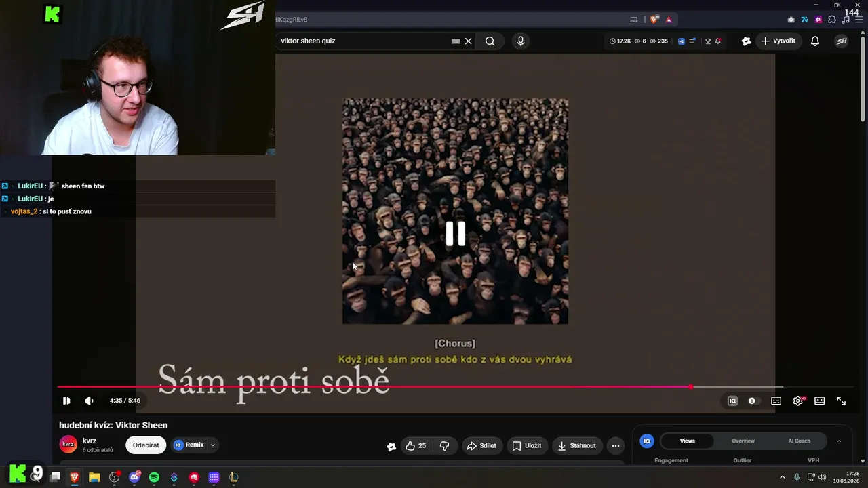This screenshot has height=488, width=868.
Task: Click the Remix button
Action: (x=189, y=445)
